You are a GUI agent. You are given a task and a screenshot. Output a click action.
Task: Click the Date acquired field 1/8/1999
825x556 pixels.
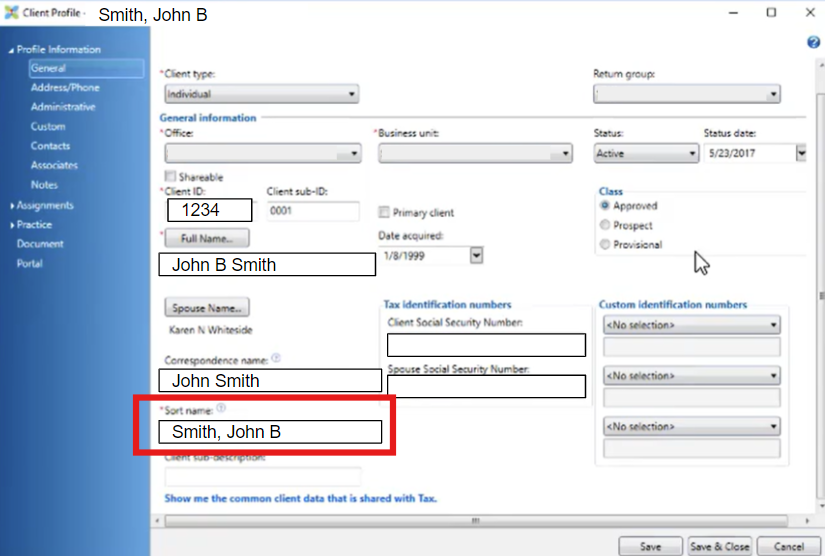coord(425,256)
